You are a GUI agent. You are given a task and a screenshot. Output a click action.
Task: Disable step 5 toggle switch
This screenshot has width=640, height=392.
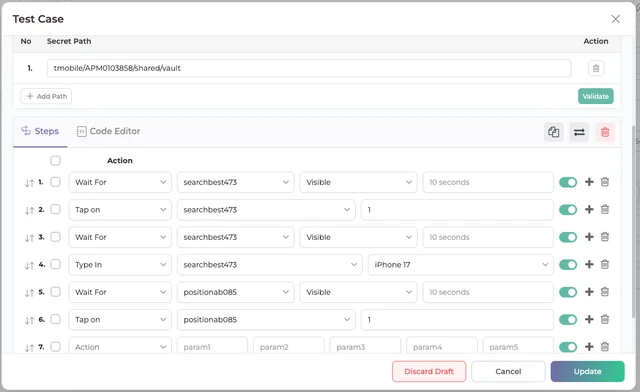coord(568,292)
